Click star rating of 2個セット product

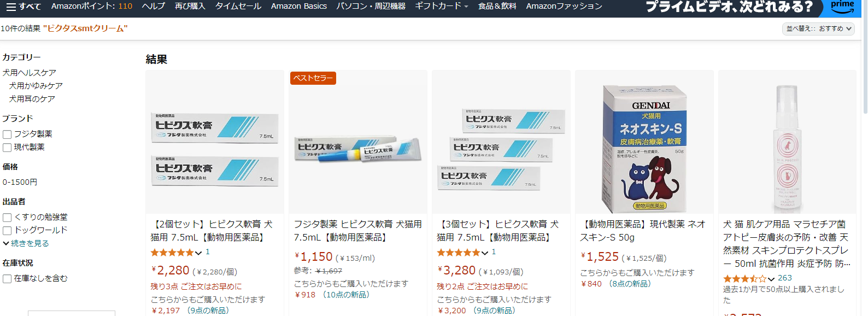172,253
